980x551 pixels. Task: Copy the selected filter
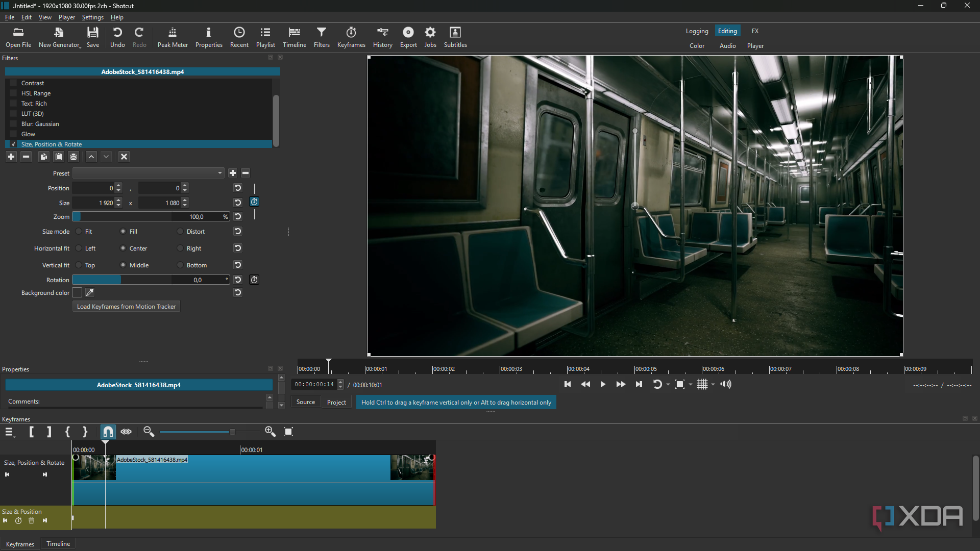coord(43,157)
